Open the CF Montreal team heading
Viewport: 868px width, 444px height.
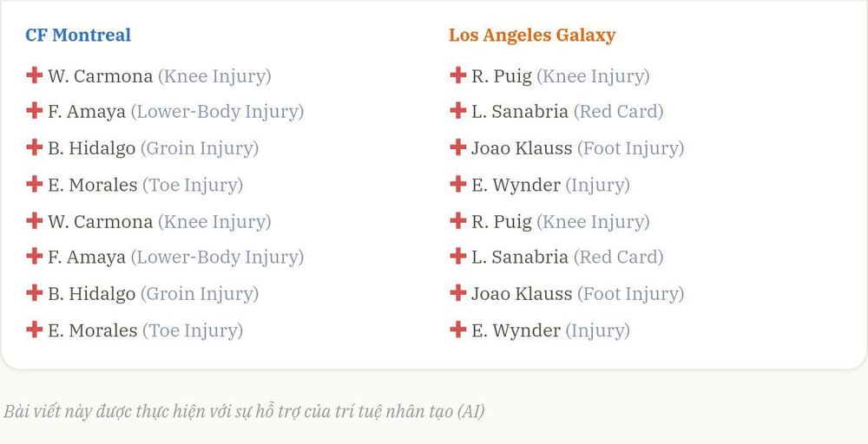78,35
